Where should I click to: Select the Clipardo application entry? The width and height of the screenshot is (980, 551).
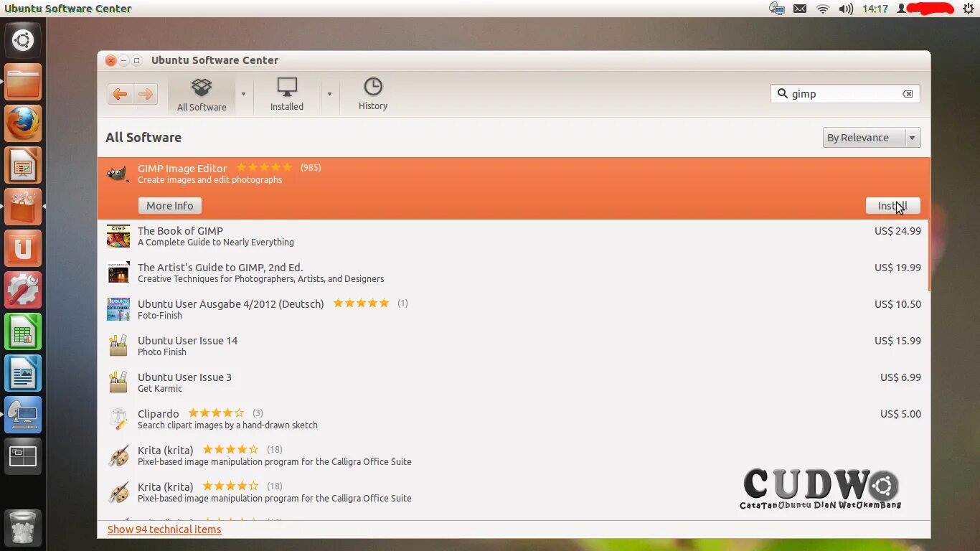(513, 420)
